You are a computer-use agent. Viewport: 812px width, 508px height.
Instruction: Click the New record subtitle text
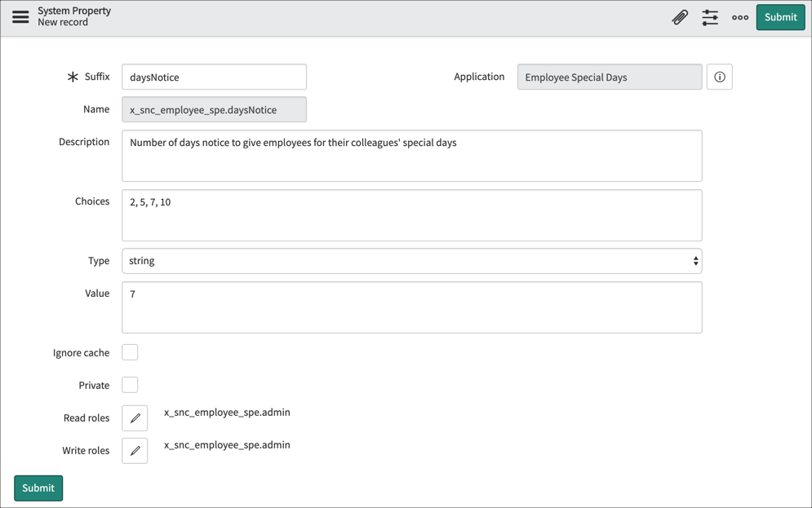pyautogui.click(x=63, y=22)
